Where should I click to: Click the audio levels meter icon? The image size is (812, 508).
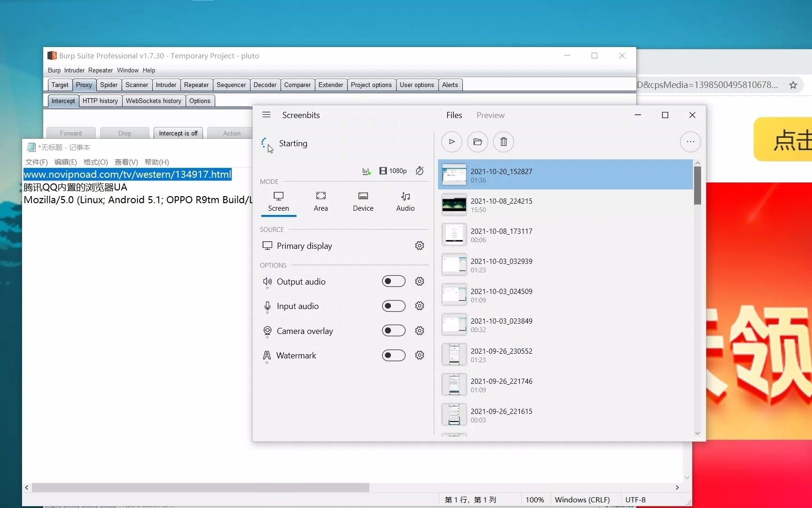367,171
